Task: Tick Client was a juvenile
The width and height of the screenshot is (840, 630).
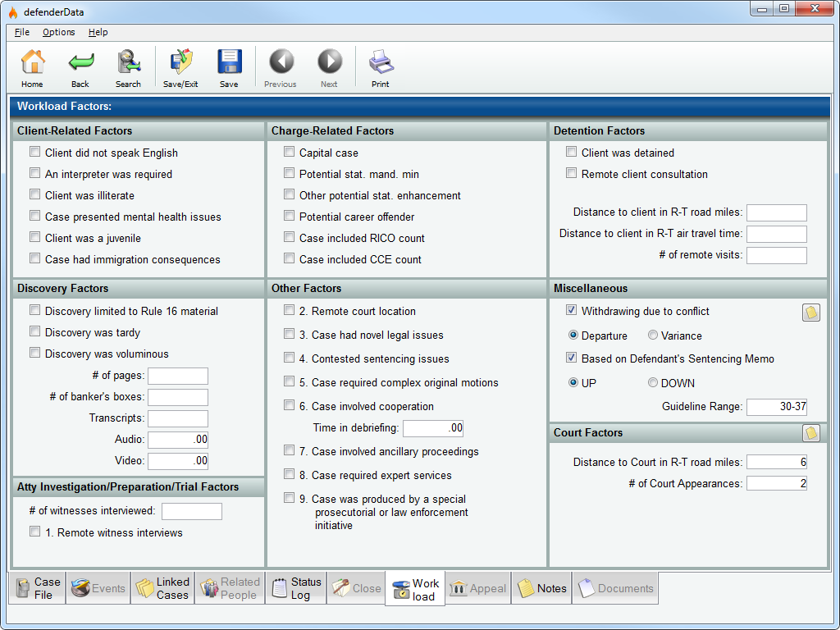Action: 34,237
